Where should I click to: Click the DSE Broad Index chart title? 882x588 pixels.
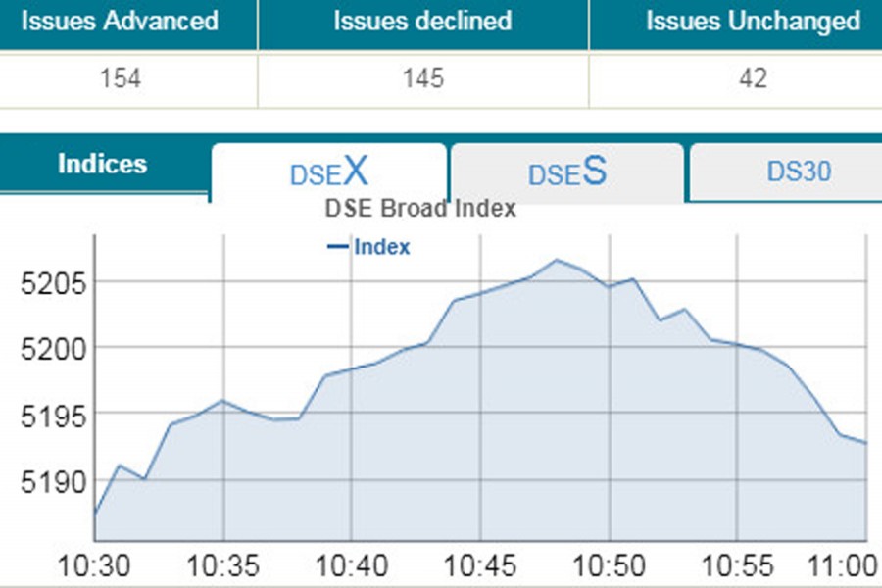pos(419,209)
